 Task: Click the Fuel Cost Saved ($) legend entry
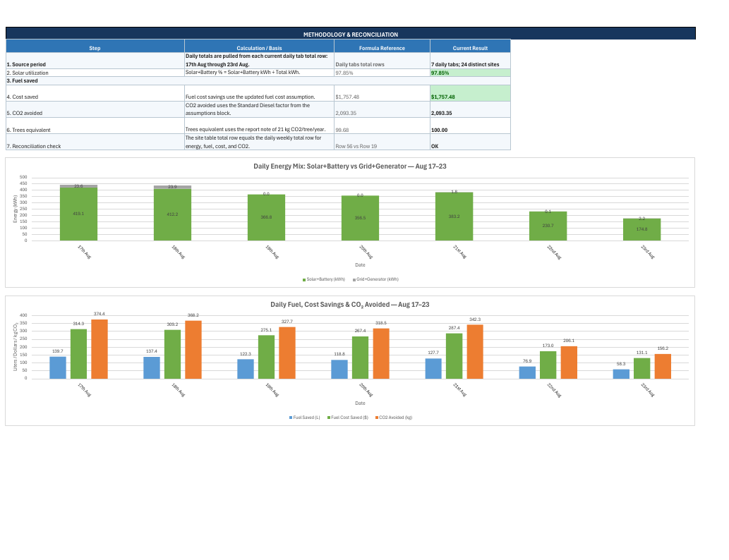point(348,418)
